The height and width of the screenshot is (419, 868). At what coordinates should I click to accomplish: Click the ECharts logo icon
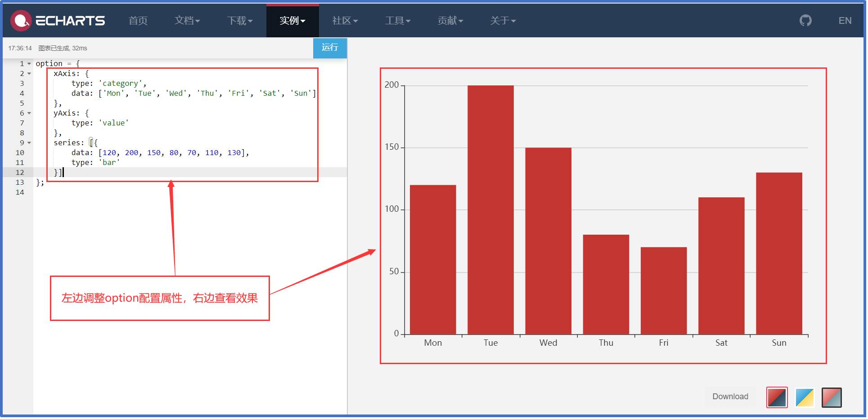point(21,21)
